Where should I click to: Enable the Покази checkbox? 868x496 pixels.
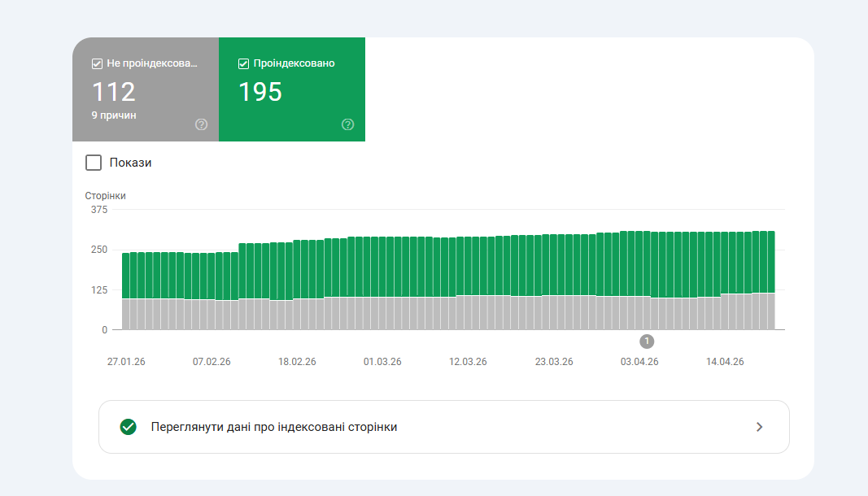coord(94,163)
